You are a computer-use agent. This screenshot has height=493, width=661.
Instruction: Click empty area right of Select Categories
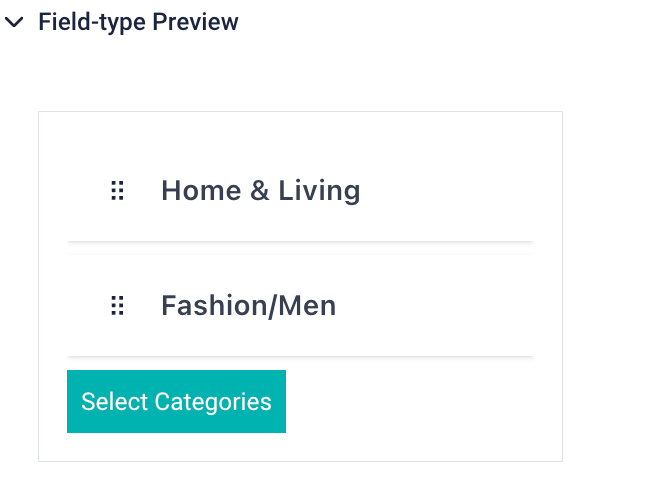420,402
